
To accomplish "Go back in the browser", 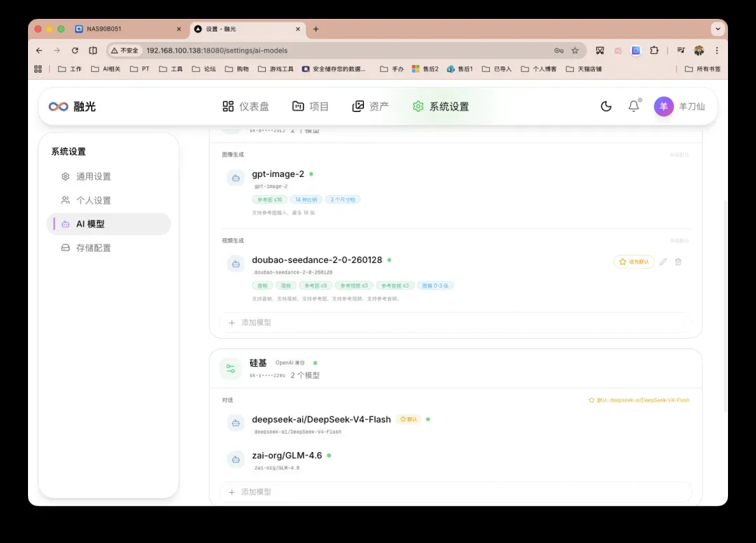I will pos(39,50).
